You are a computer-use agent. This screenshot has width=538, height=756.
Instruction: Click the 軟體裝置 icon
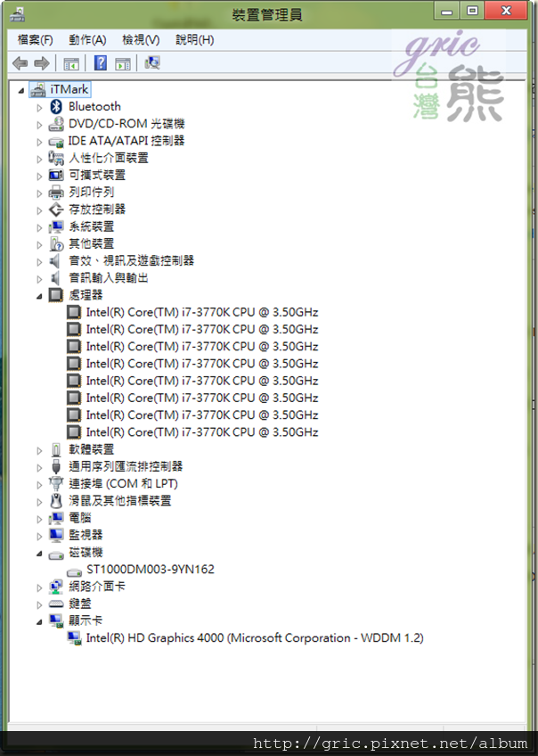56,450
